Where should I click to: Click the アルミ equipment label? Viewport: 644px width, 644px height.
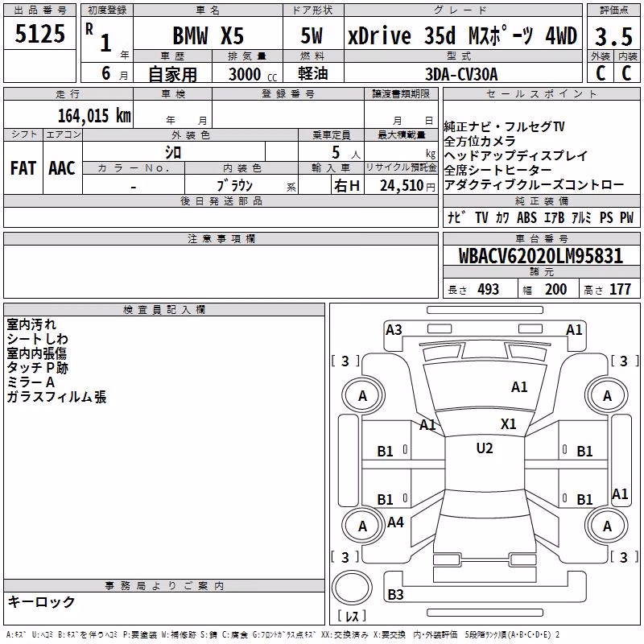581,217
